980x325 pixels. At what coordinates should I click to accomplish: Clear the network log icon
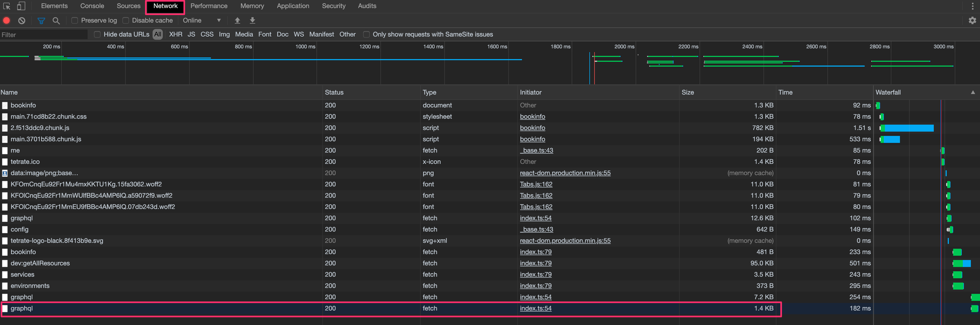click(x=22, y=21)
